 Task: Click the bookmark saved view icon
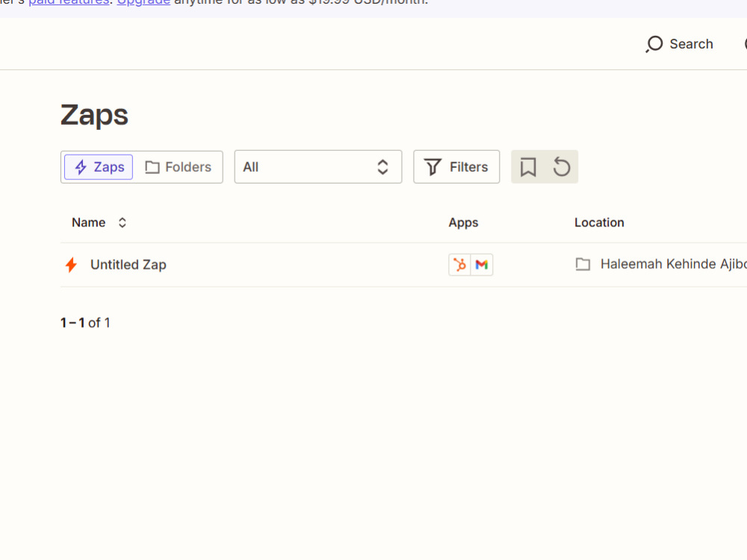pyautogui.click(x=528, y=167)
